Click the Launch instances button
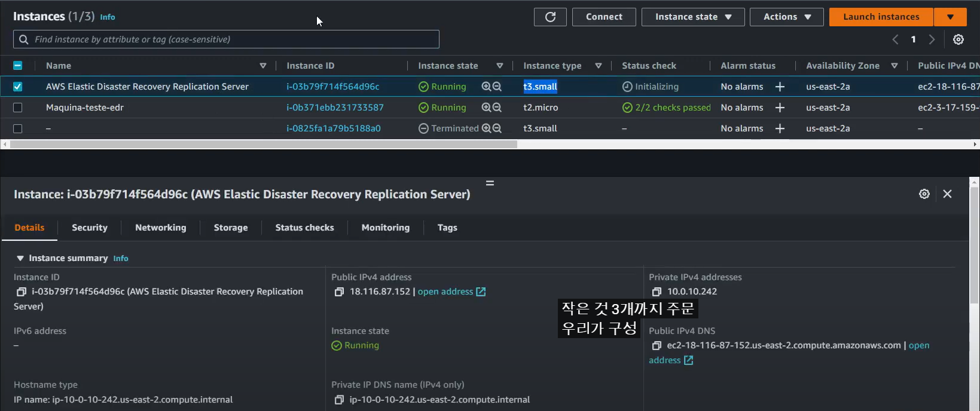The image size is (980, 411). (881, 17)
